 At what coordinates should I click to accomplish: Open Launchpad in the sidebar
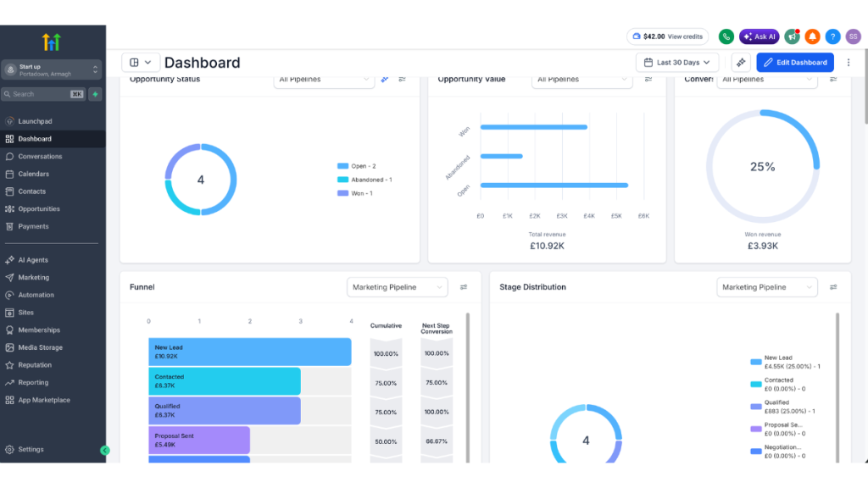pos(35,121)
